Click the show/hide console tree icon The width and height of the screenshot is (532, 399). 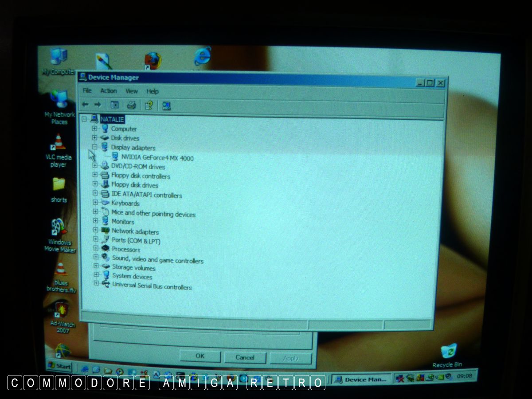point(114,105)
